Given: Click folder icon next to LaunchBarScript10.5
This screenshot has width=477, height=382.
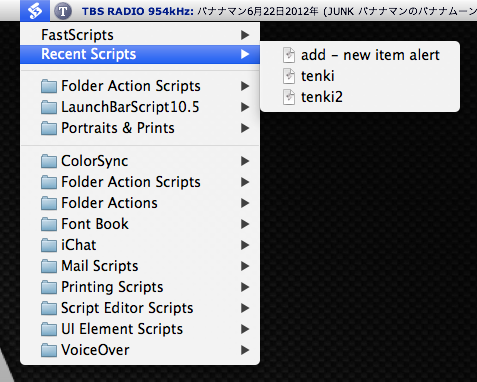Looking at the screenshot, I should coord(49,107).
